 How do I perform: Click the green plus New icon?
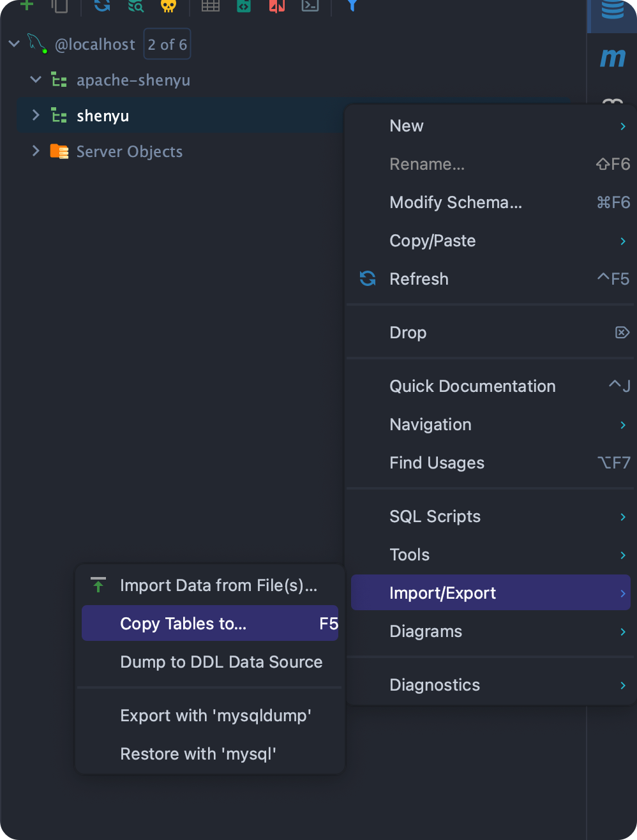[27, 5]
